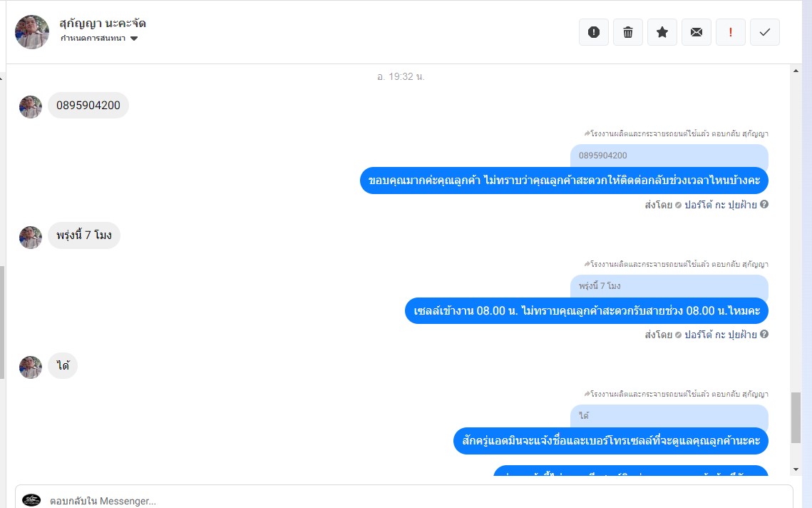
Task: Open help icon beside second sent-by label
Action: pyautogui.click(x=764, y=334)
